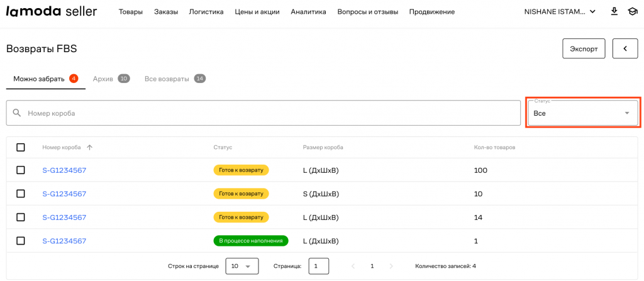This screenshot has height=281, width=644.
Task: Toggle the select-all checkbox in table header
Action: pyautogui.click(x=21, y=147)
